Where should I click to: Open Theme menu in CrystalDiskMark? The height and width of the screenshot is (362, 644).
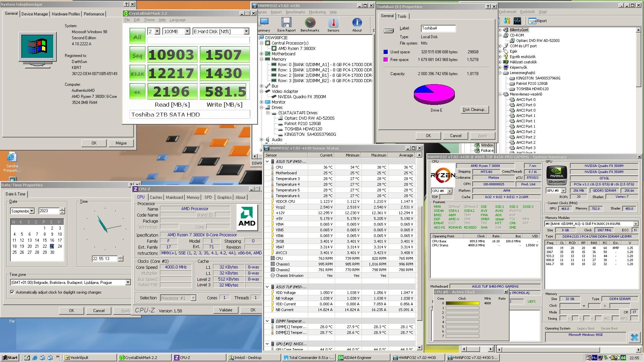tap(149, 20)
